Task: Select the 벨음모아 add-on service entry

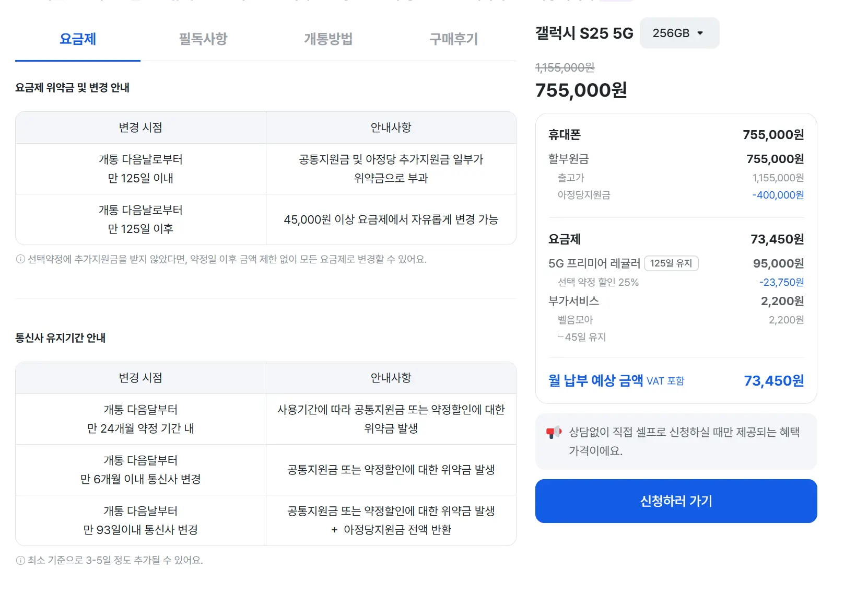Action: click(x=575, y=320)
